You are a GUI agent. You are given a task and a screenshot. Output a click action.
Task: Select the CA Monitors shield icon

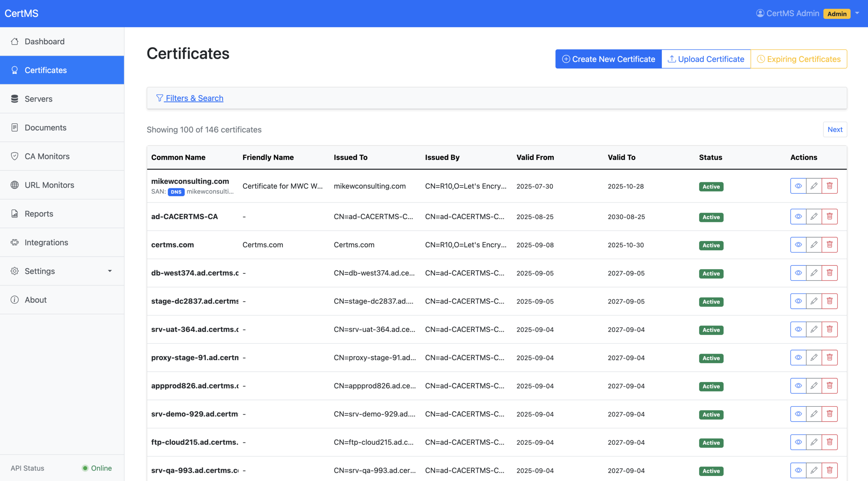pyautogui.click(x=15, y=156)
